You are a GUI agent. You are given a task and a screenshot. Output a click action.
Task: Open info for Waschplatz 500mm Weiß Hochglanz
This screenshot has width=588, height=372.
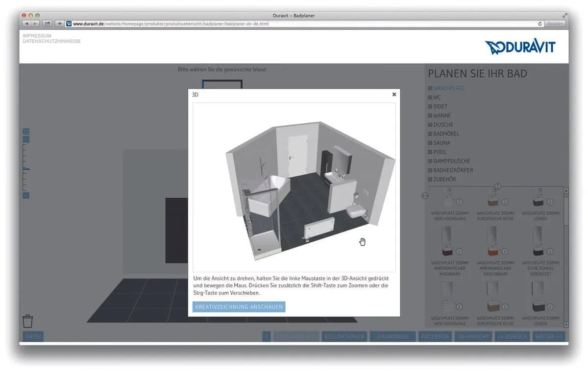click(460, 202)
